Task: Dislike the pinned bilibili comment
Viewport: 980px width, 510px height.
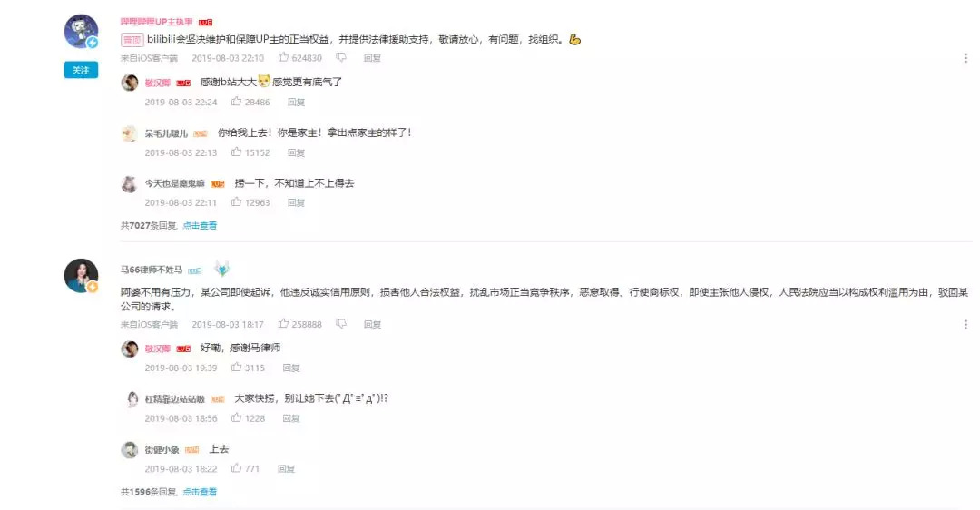Action: [340, 57]
